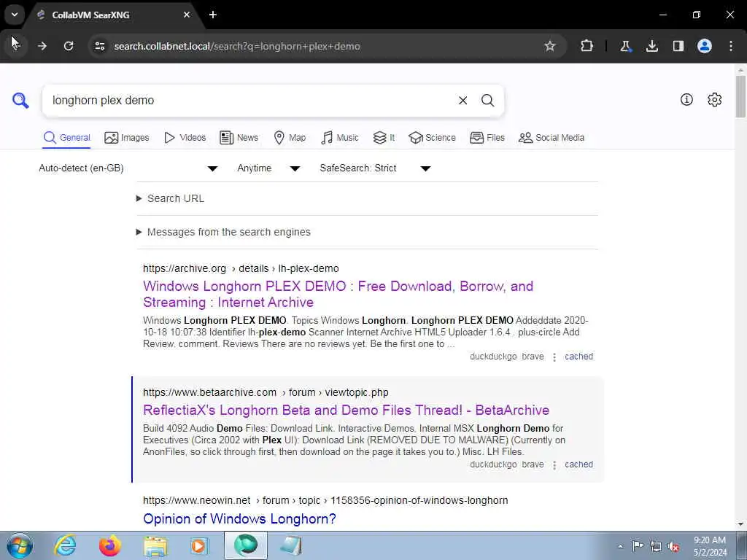
Task: Reload the current page
Action: pos(69,46)
